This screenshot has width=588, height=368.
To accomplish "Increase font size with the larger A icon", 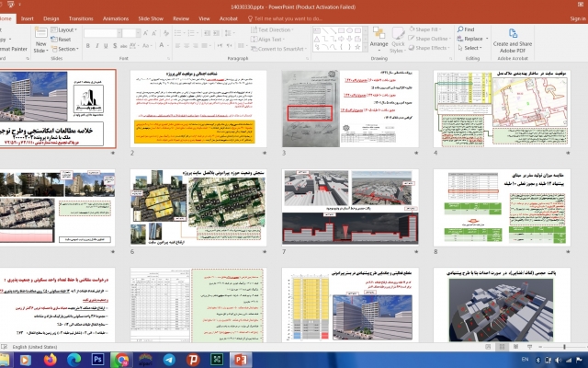I will coord(145,33).
